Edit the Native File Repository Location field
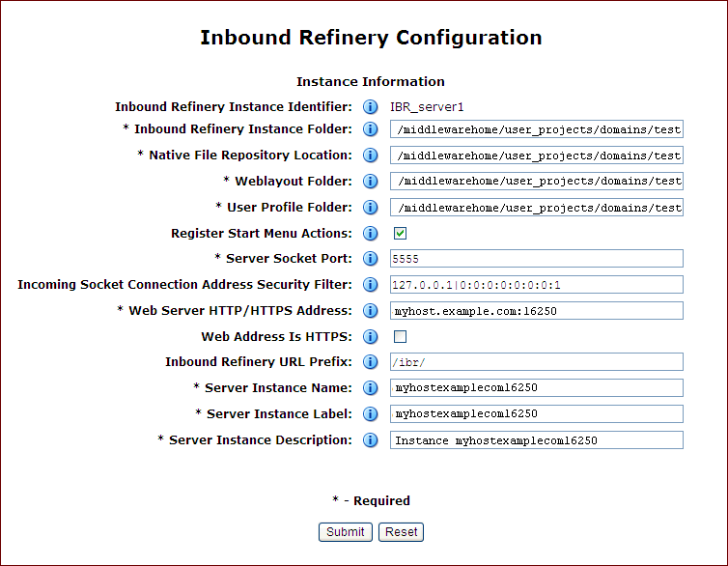This screenshot has height=566, width=728. pyautogui.click(x=537, y=156)
